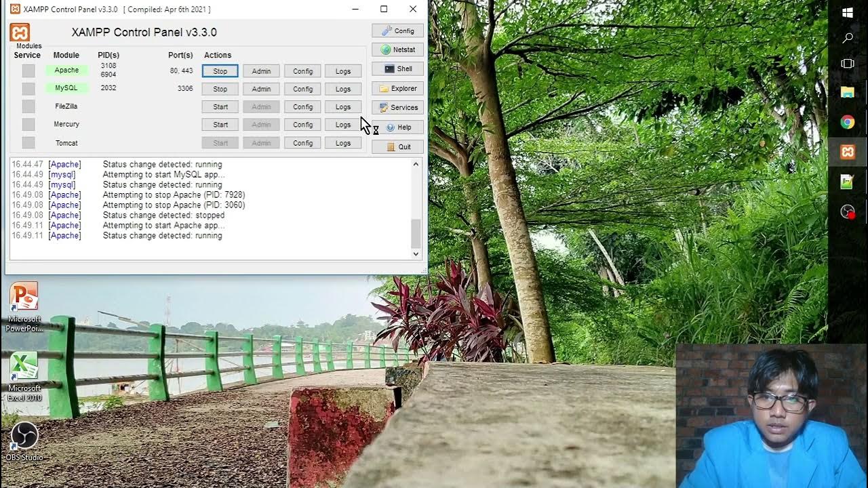The image size is (868, 488).
Task: Open Google Chrome from the taskbar
Action: [x=848, y=122]
